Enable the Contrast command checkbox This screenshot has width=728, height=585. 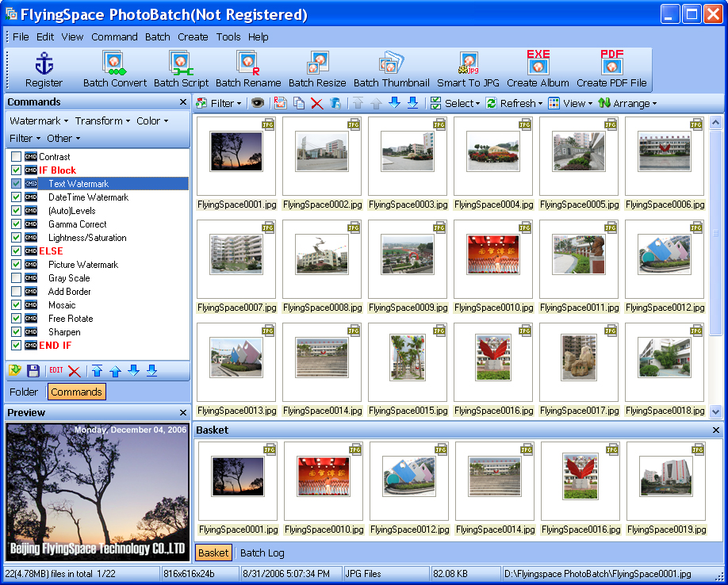point(16,157)
